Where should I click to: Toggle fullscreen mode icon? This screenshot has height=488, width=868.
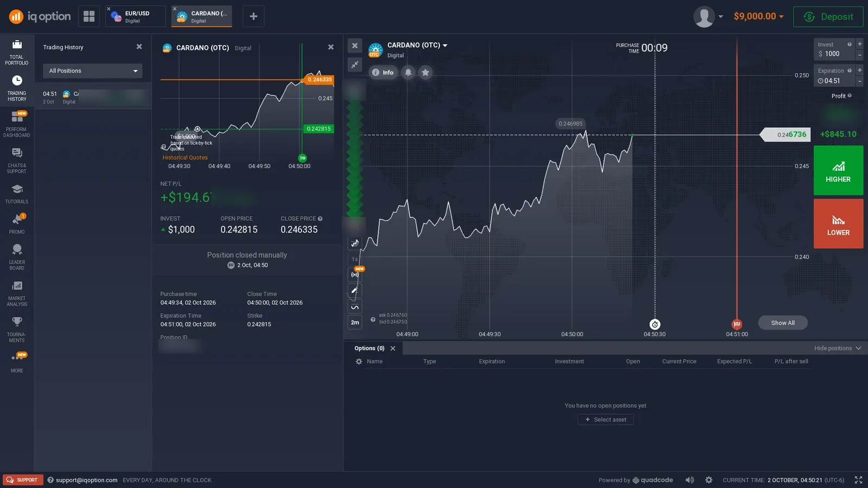click(858, 480)
